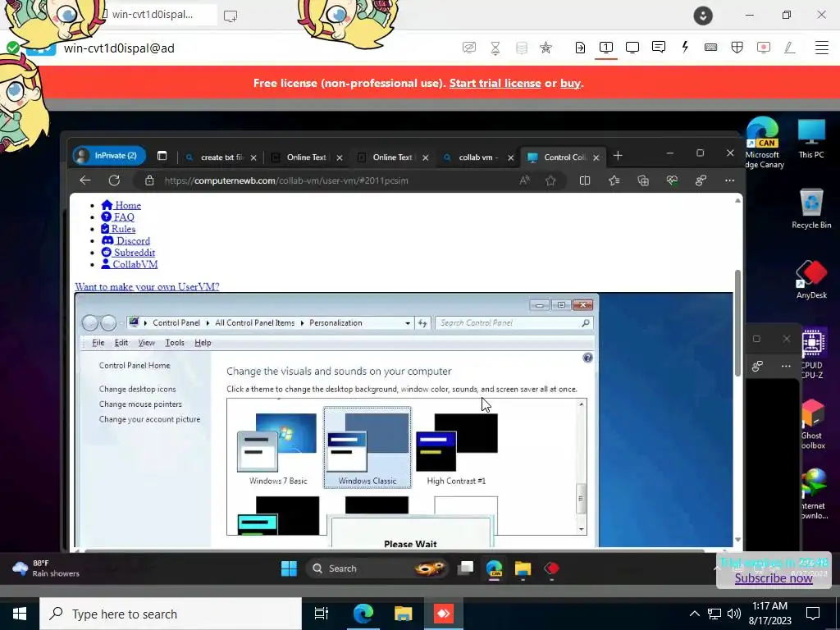Expand local system tray hidden icons chevron

[694, 614]
